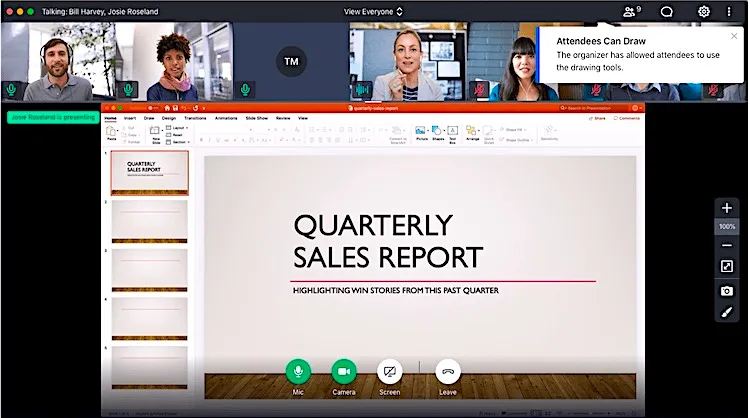Click the 100% zoom level indicator
Viewport: 750px width, 418px height.
[727, 227]
